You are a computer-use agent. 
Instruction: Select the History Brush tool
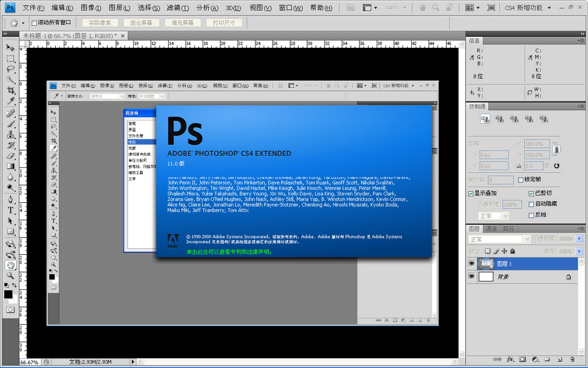click(x=10, y=145)
